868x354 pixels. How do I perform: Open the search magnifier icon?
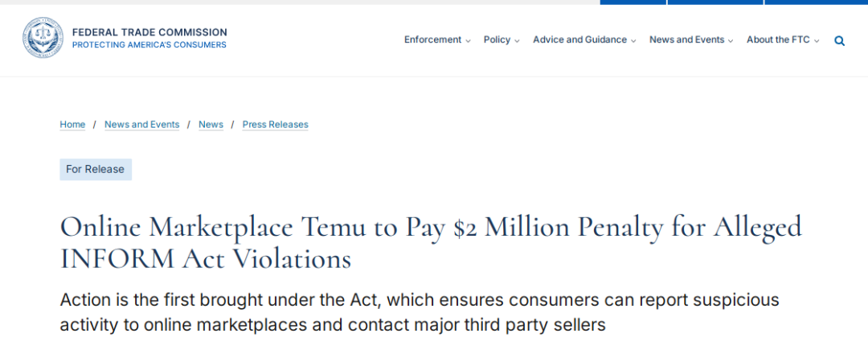click(x=839, y=40)
